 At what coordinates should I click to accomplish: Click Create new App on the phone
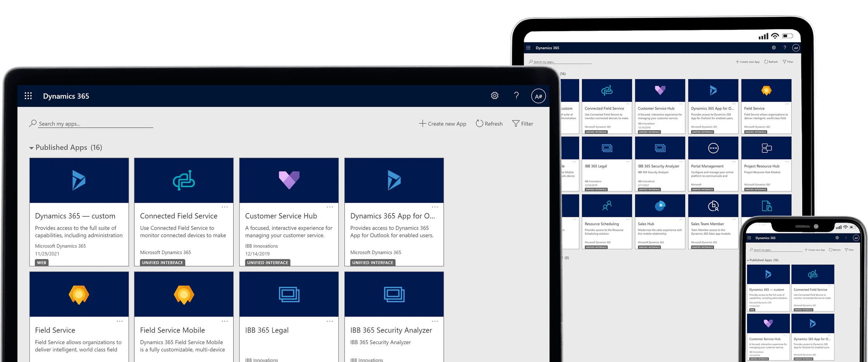(815, 250)
